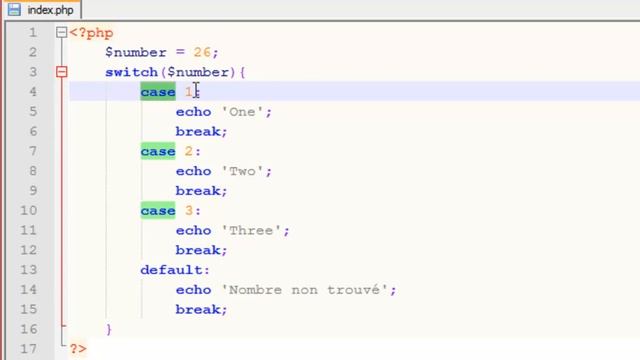Click line number 4 in margin
Screen dimensions: 640x360
[33, 92]
